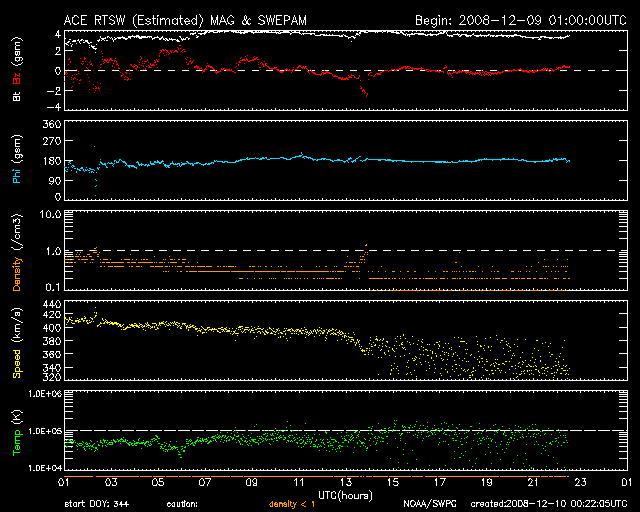Click the '1.0E+04' tick label on Temp axis

coord(45,468)
